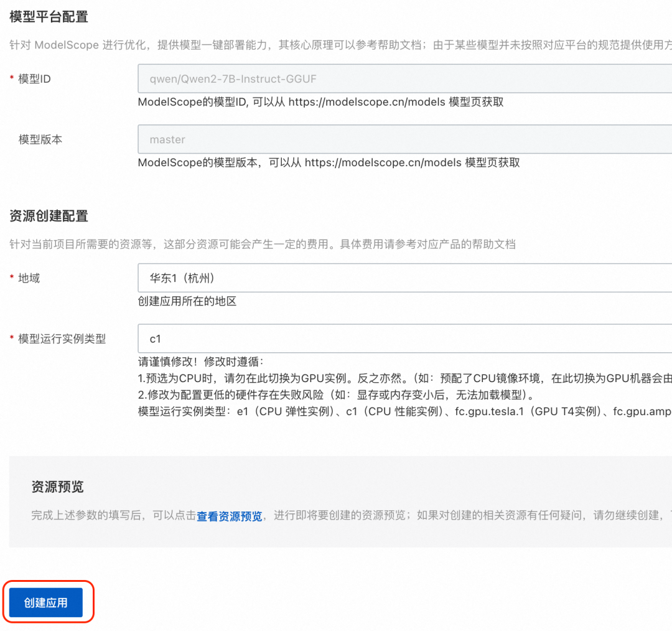672x631 pixels.
Task: Click the 模型运行实例类型 field label
Action: [x=62, y=339]
